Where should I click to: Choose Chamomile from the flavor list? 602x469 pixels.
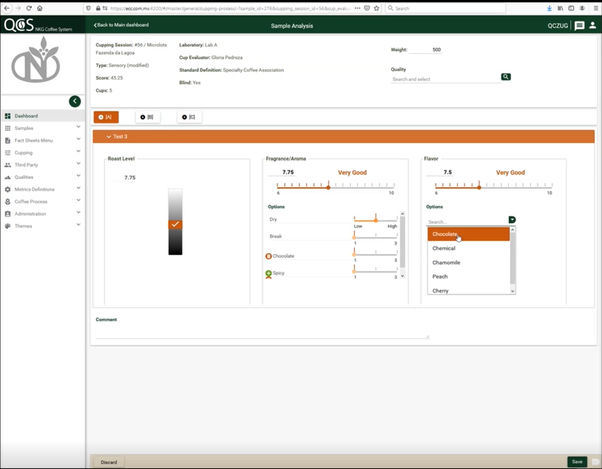(x=446, y=262)
